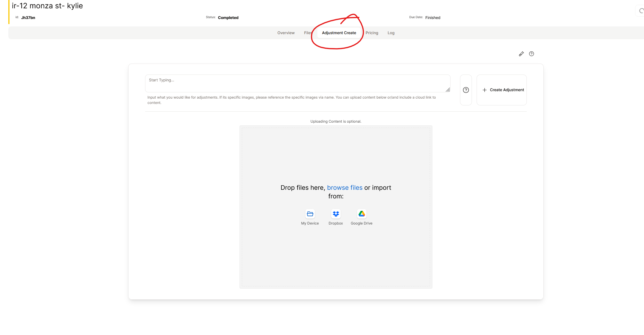Select My Device upload icon
Screen dimensions: 644x335
tap(310, 214)
